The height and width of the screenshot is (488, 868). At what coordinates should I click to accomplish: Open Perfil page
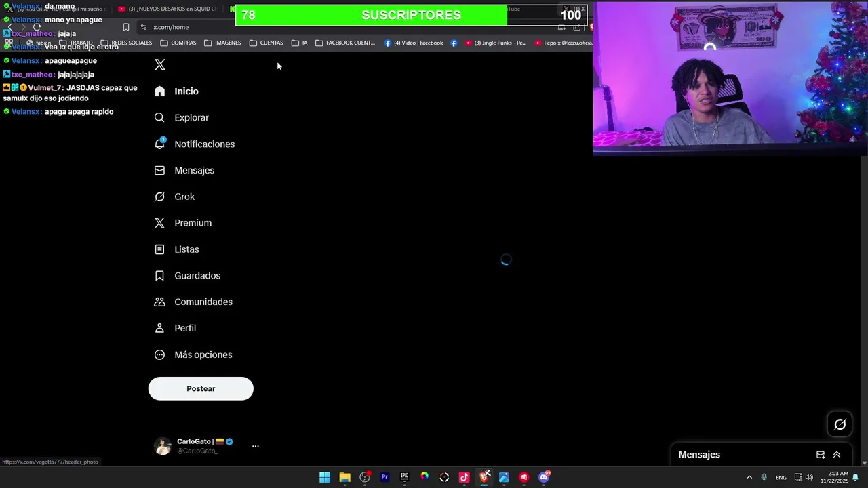pyautogui.click(x=175, y=328)
